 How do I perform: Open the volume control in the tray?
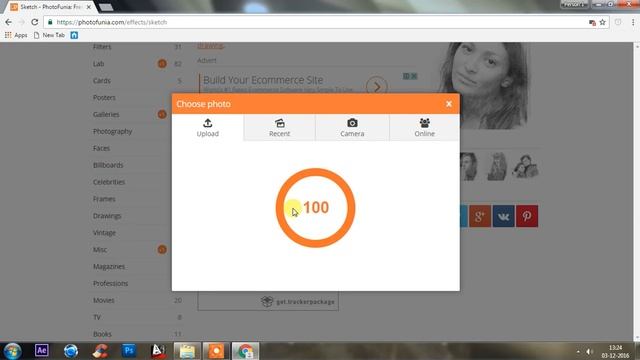(x=589, y=351)
